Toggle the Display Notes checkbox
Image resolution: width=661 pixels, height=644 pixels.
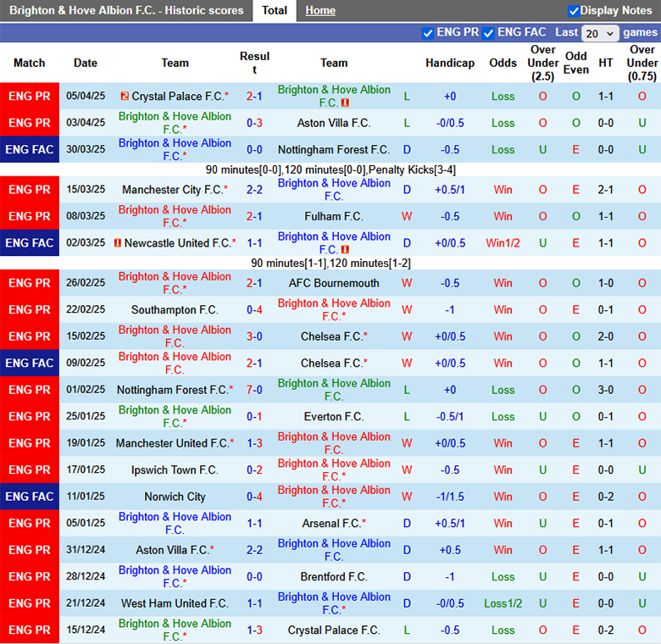point(573,11)
